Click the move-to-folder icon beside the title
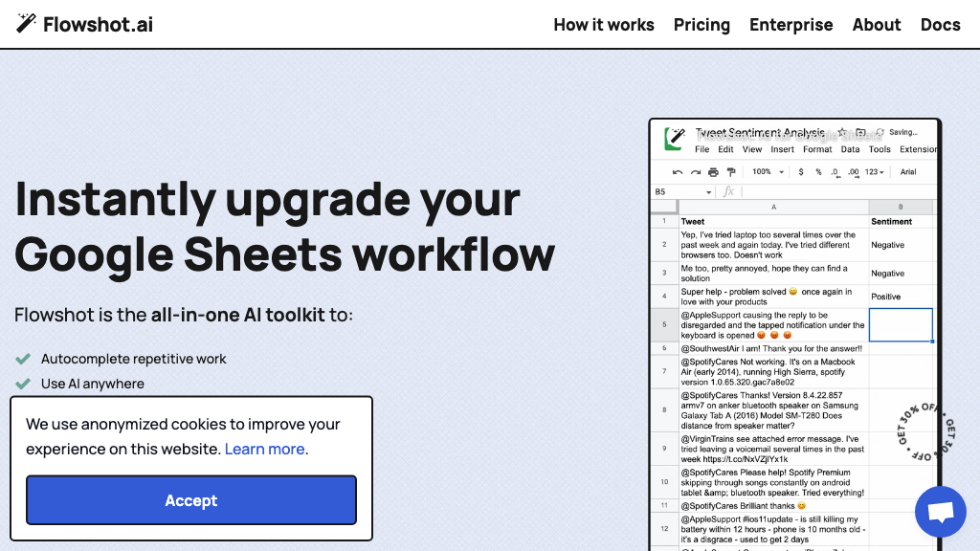 pos(860,133)
